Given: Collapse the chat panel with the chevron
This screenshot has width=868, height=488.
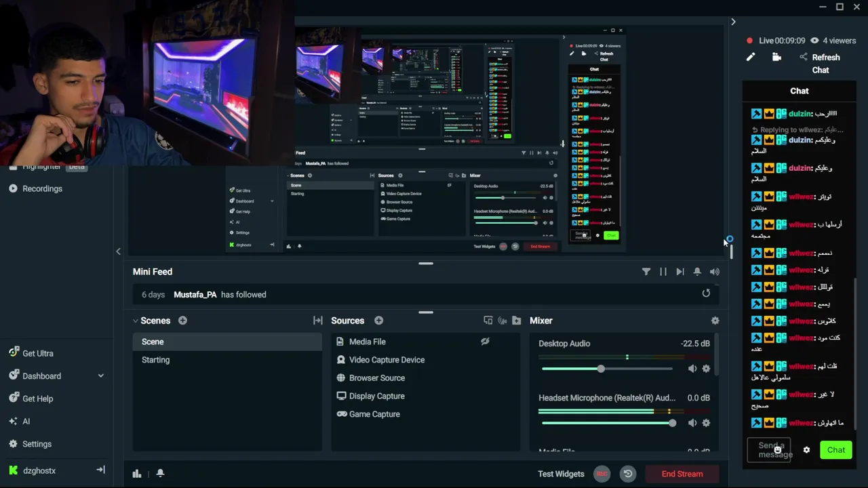Looking at the screenshot, I should (733, 22).
